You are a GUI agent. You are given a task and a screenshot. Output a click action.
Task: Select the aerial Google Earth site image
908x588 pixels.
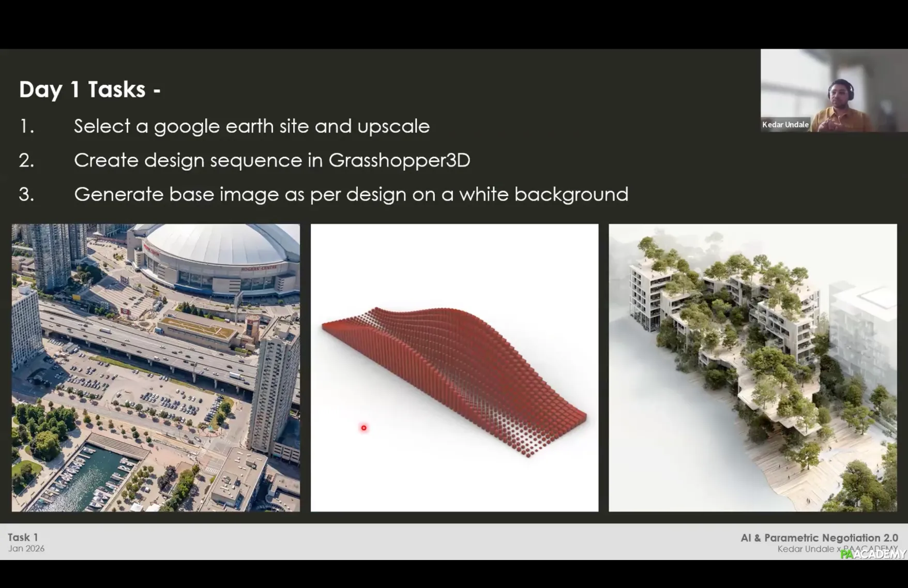(156, 368)
